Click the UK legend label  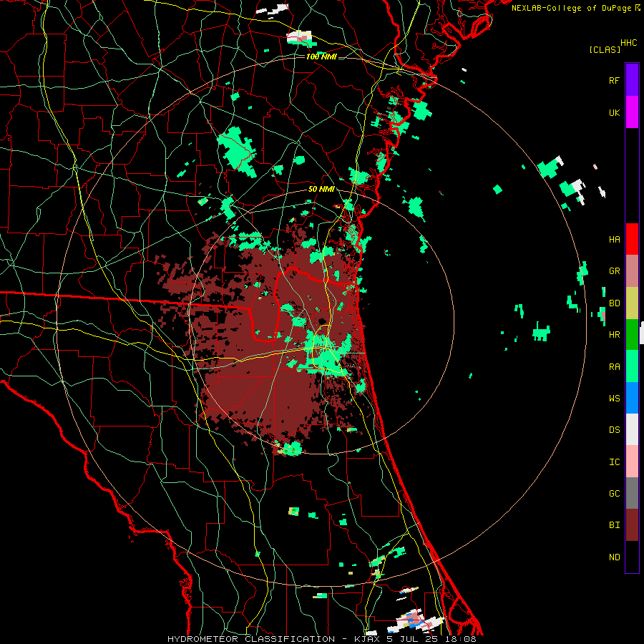pos(614,112)
